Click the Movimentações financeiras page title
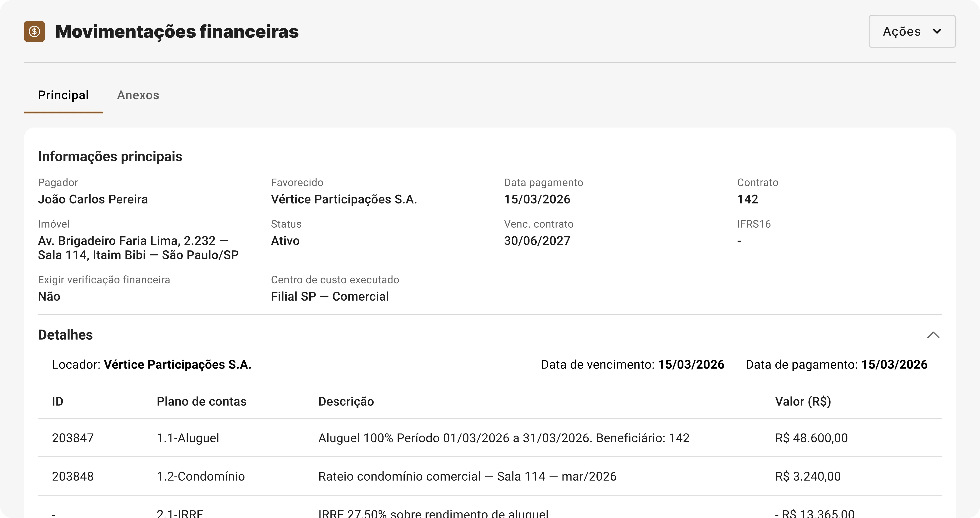Image resolution: width=980 pixels, height=518 pixels. [177, 31]
